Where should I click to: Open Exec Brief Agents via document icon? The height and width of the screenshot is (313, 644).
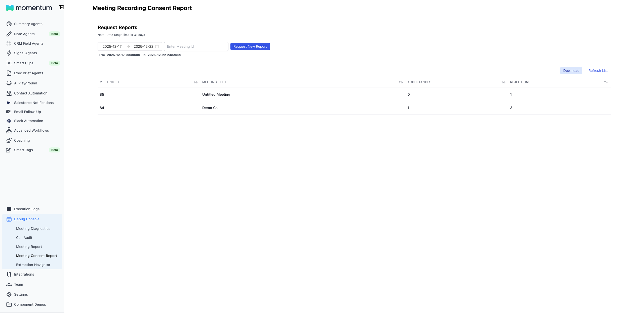coord(9,73)
